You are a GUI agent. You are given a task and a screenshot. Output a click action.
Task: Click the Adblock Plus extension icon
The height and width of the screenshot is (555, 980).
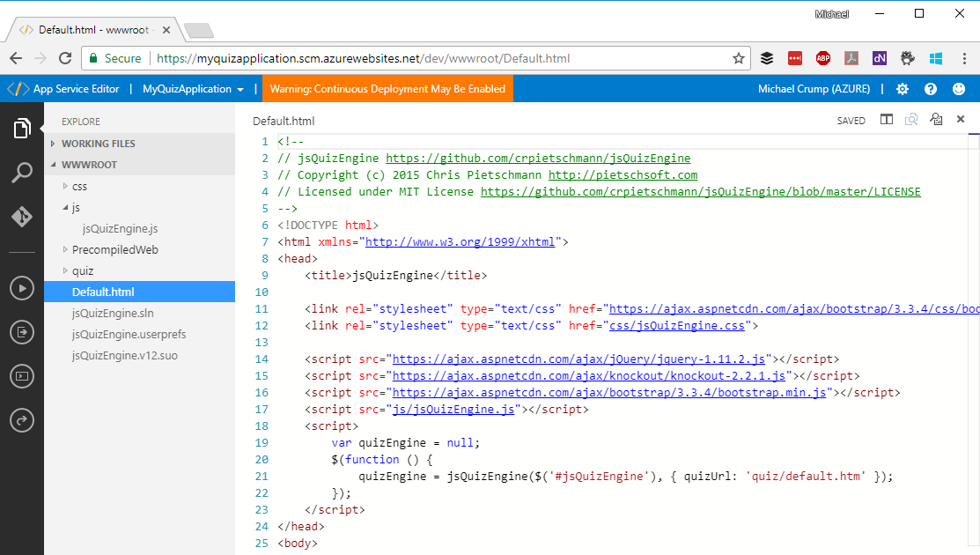(x=823, y=58)
